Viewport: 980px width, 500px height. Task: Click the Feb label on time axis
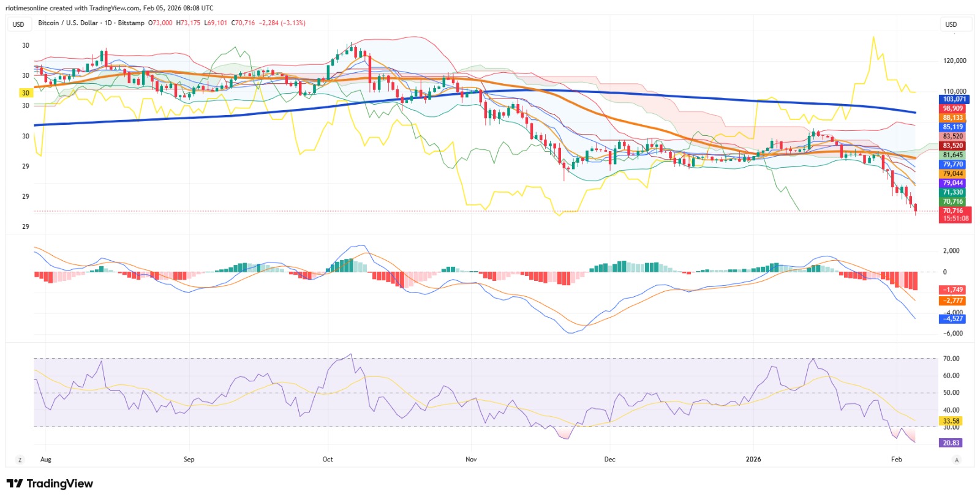tap(897, 459)
